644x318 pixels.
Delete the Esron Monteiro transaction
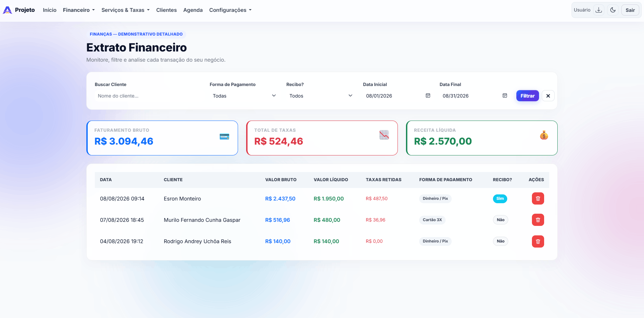538,198
